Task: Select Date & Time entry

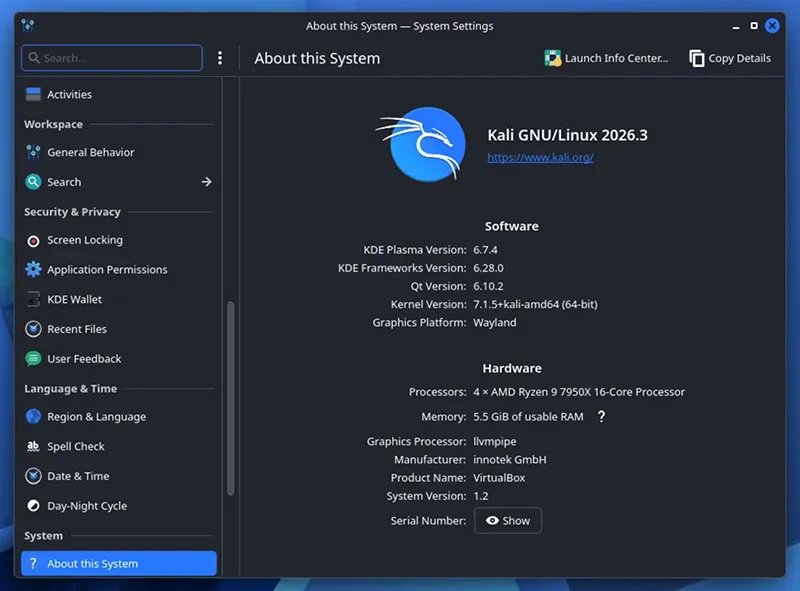Action: tap(118, 476)
